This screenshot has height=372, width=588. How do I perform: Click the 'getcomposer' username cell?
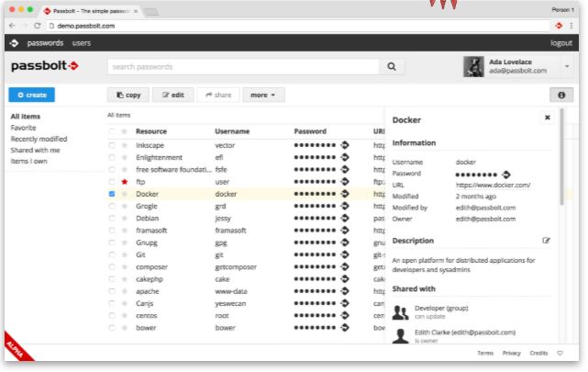(x=236, y=267)
